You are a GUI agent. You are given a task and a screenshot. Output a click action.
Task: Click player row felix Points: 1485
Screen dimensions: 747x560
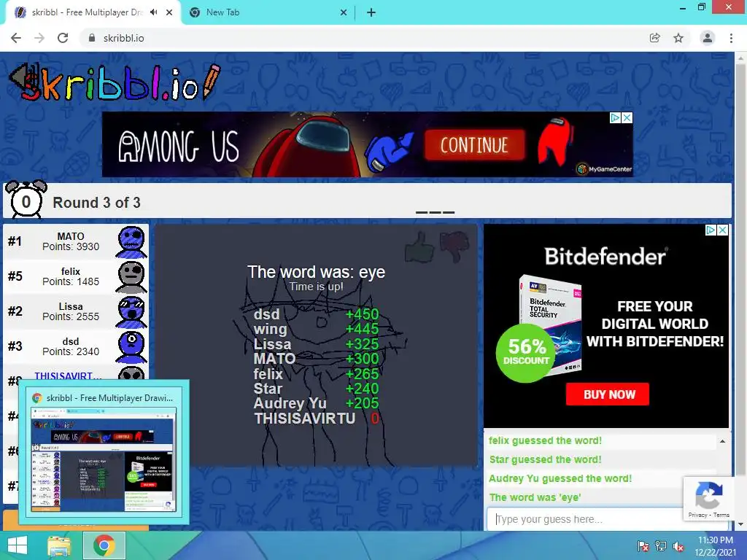pos(76,276)
